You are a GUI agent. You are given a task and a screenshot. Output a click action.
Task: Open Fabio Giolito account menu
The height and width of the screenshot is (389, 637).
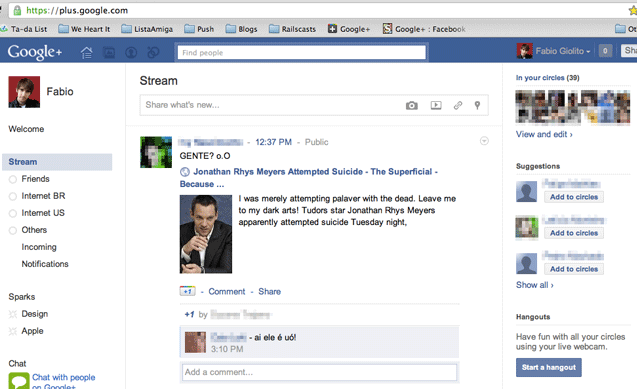563,51
